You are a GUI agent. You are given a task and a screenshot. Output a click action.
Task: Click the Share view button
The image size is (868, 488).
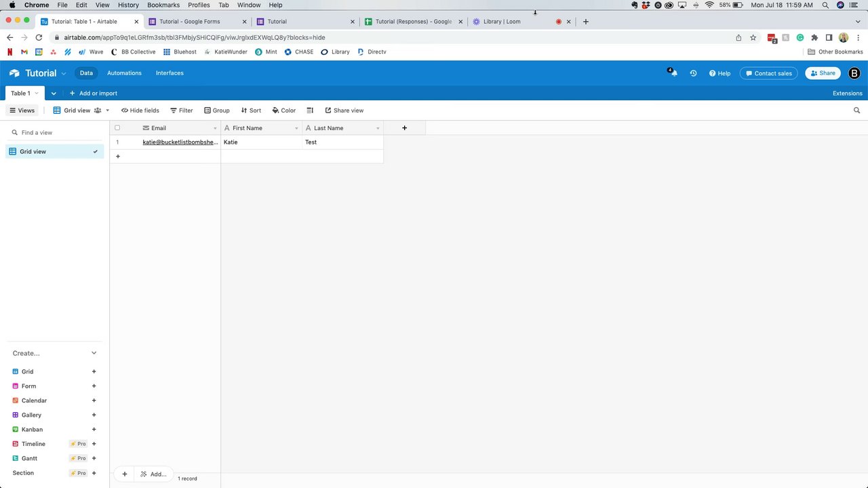point(344,110)
